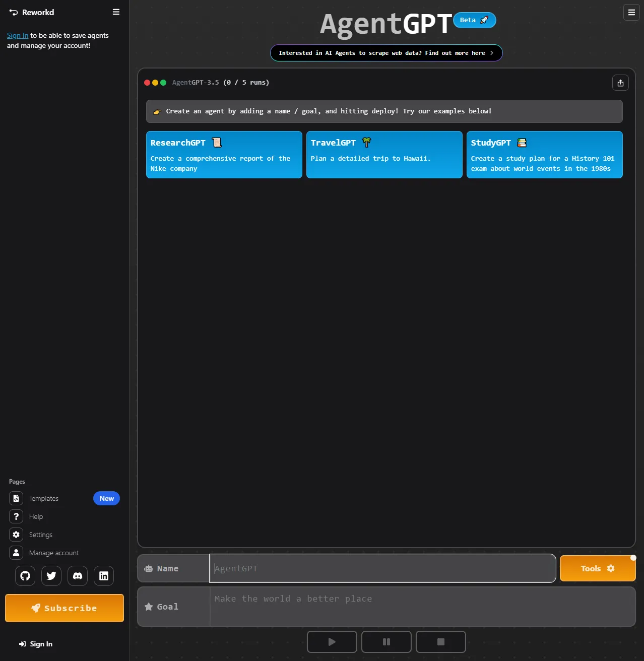This screenshot has height=661, width=644.
Task: Open the Tools settings button
Action: (598, 568)
